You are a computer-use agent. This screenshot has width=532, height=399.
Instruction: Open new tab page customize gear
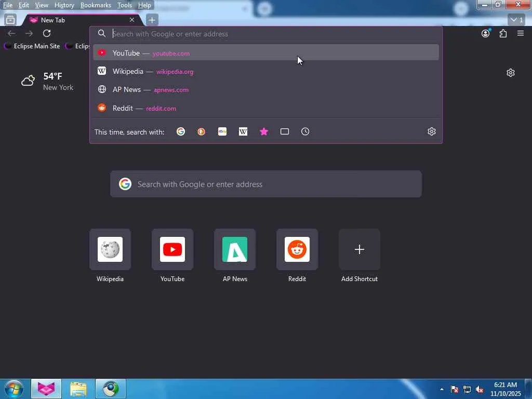[x=511, y=73]
